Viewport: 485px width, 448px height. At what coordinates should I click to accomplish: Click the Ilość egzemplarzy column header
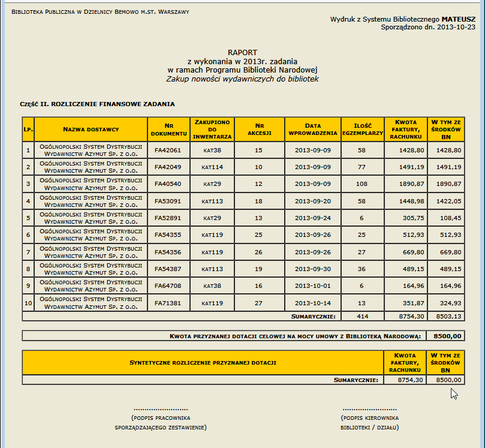362,130
